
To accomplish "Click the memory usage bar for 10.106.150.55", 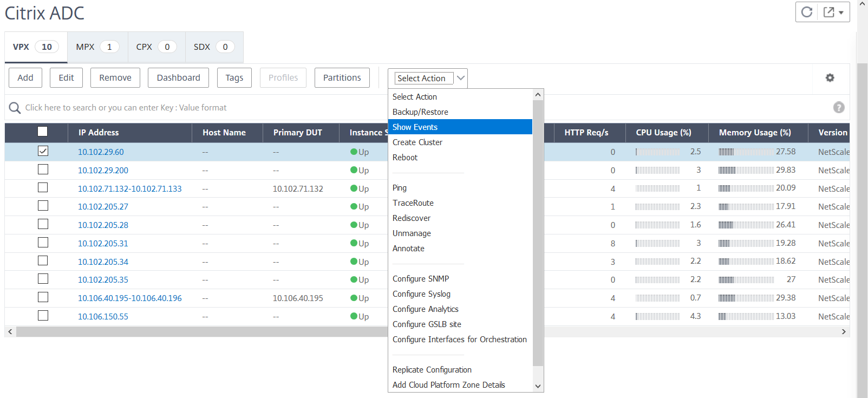I will tap(746, 316).
